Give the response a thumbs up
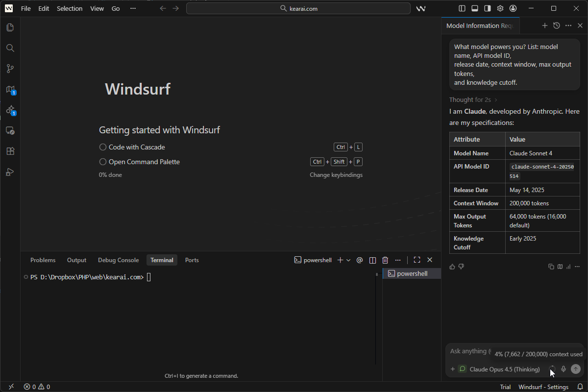588x392 pixels. (452, 267)
